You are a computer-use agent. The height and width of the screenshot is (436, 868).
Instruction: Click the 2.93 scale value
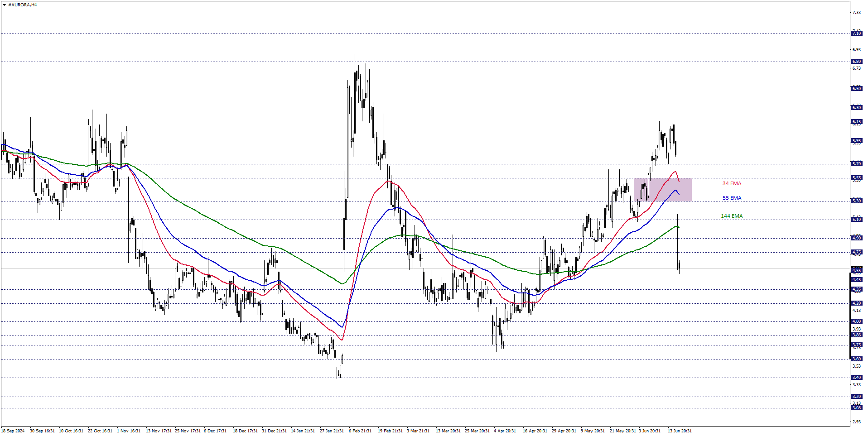(856, 422)
